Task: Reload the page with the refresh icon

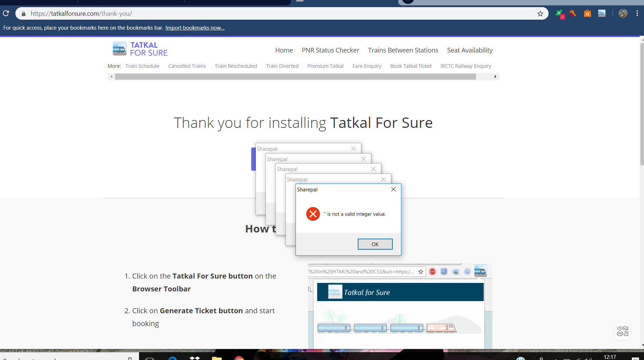Action: click(x=6, y=14)
